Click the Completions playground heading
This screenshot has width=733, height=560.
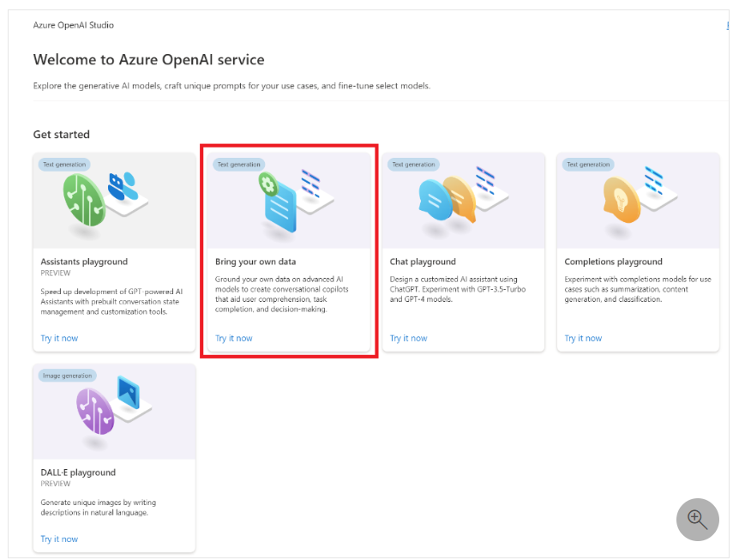[x=613, y=262]
